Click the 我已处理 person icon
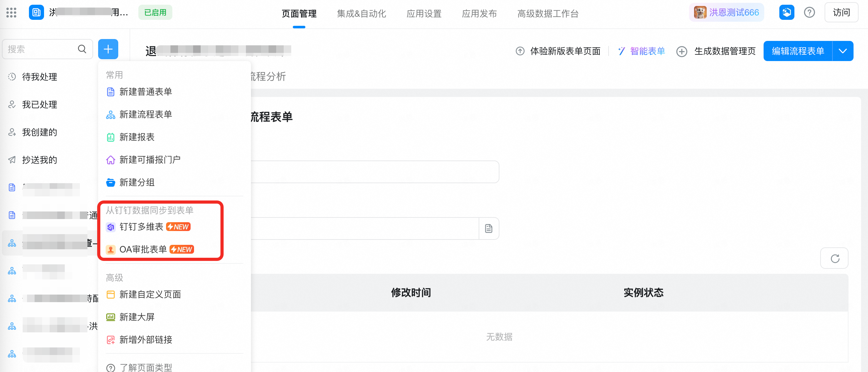 12,104
